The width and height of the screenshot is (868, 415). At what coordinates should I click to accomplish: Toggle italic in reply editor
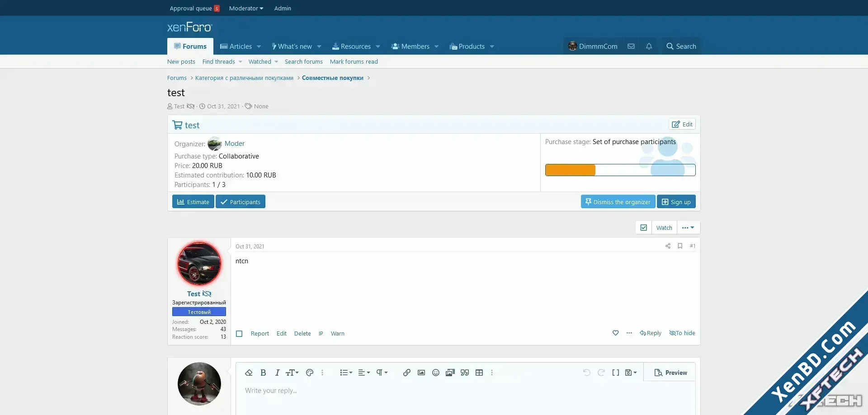277,373
